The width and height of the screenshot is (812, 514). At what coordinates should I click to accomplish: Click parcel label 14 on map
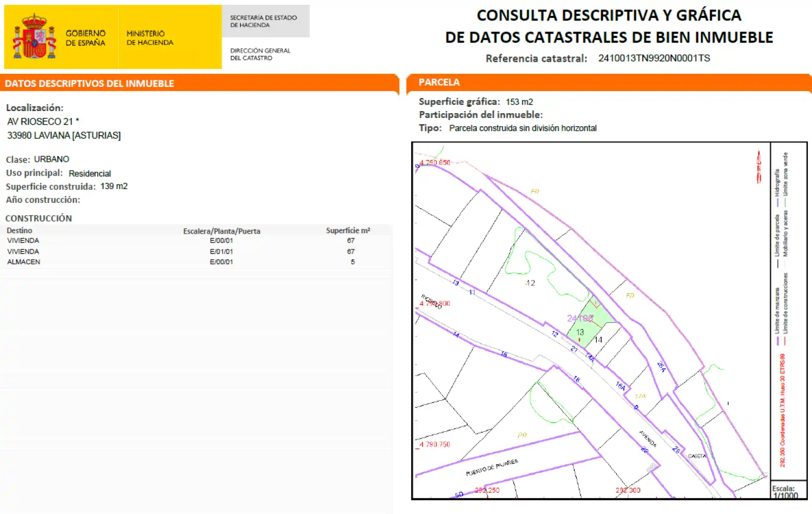pos(598,340)
